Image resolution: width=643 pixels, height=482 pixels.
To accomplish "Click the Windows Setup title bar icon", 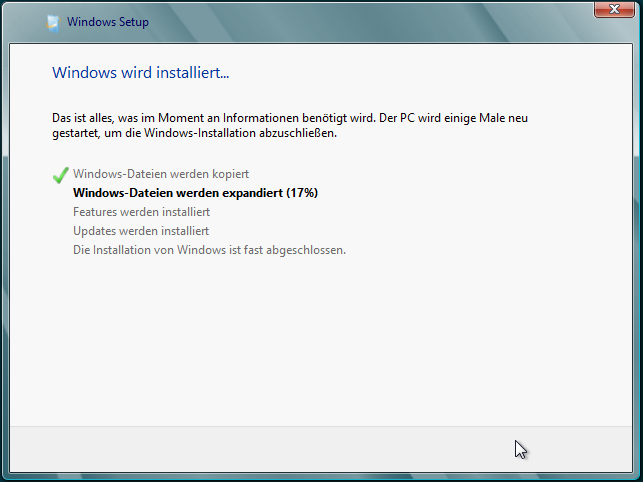I will coord(52,22).
